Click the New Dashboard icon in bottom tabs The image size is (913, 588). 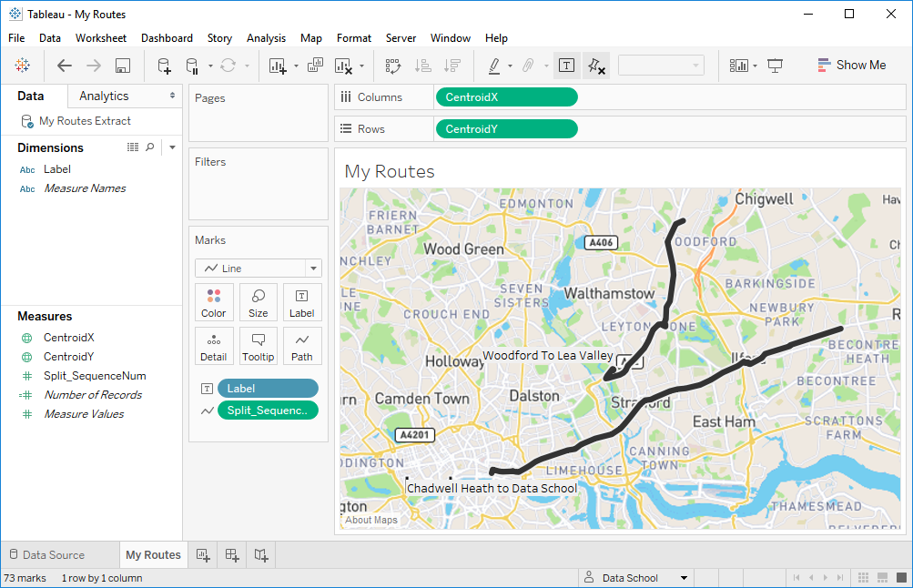coord(232,554)
